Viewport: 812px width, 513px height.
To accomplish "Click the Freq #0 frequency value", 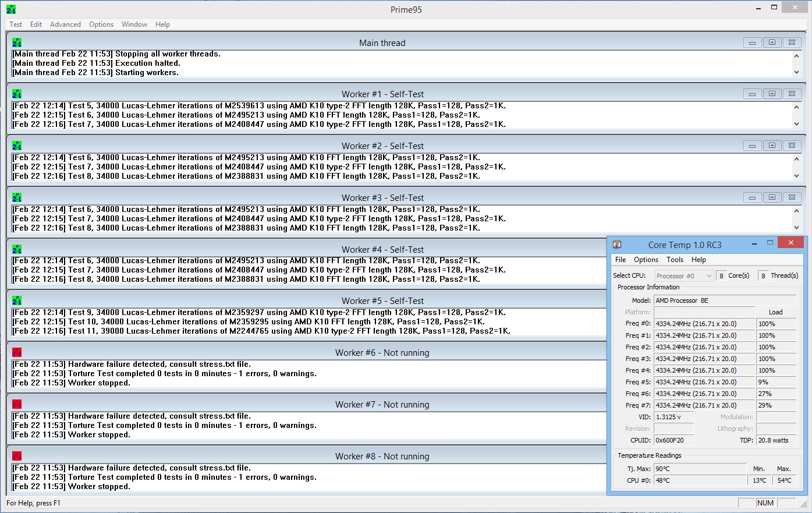I will pos(704,324).
